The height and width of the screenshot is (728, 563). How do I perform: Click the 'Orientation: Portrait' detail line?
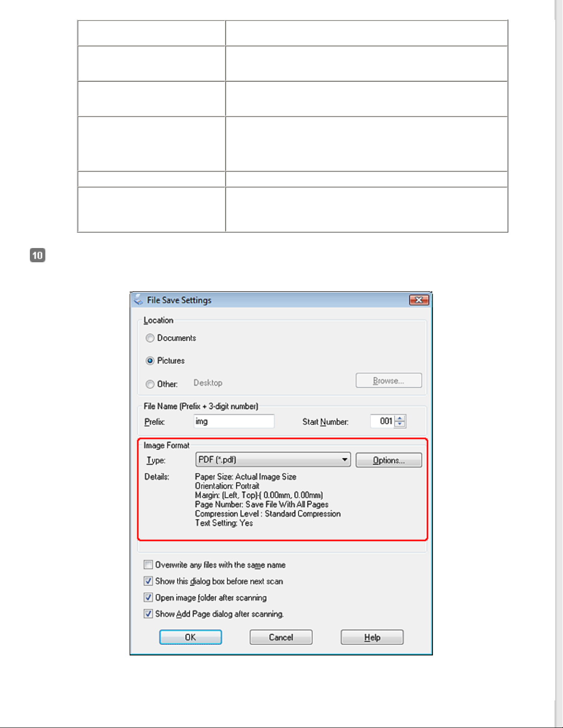pos(227,486)
